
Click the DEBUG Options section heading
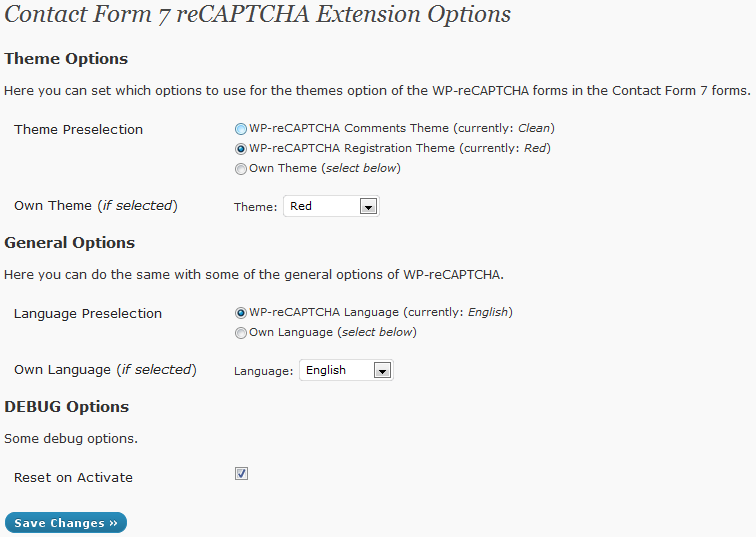[x=67, y=407]
